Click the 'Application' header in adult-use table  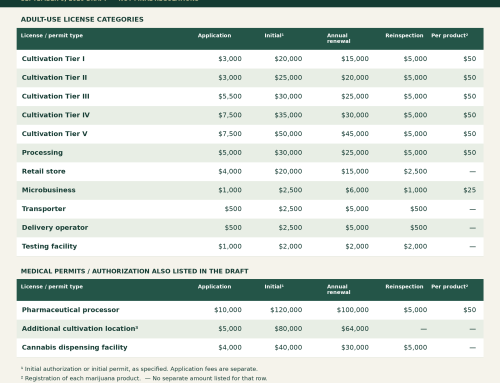[214, 36]
